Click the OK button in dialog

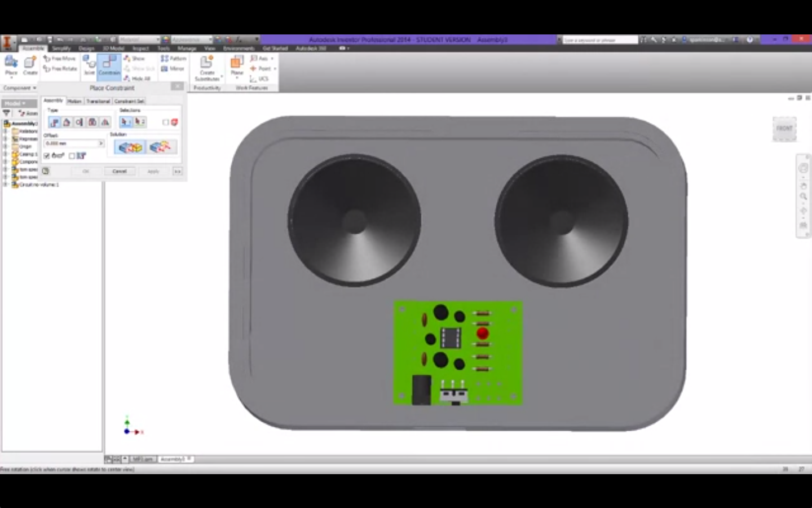86,171
